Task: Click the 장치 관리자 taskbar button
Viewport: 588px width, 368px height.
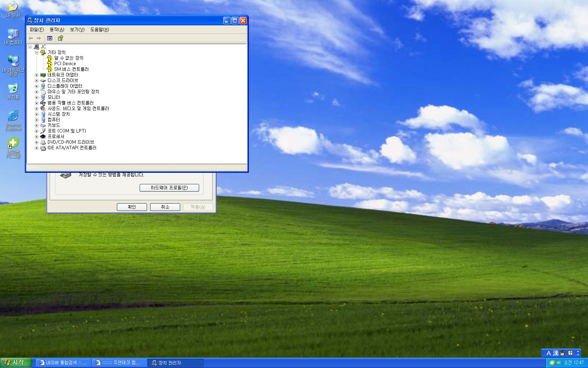Action: [176, 363]
